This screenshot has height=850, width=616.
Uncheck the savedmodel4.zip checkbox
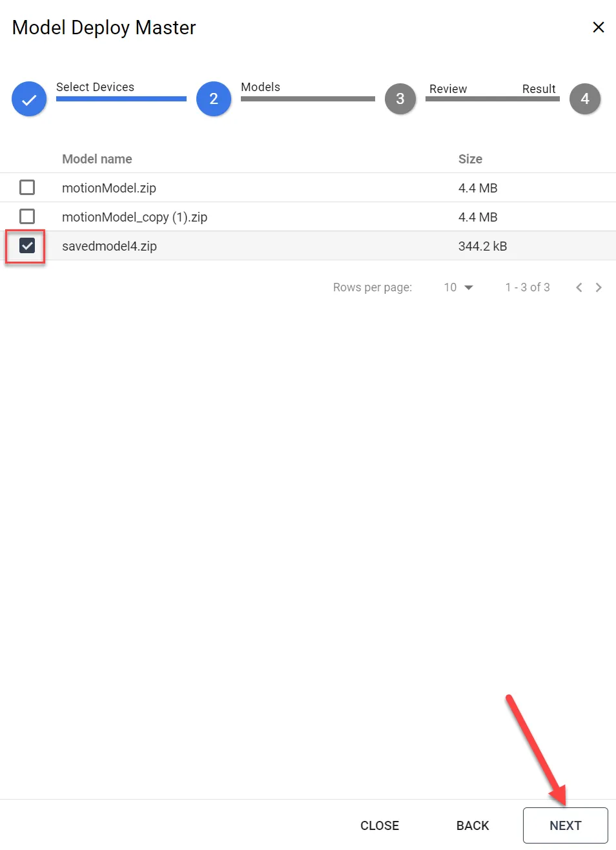point(27,245)
